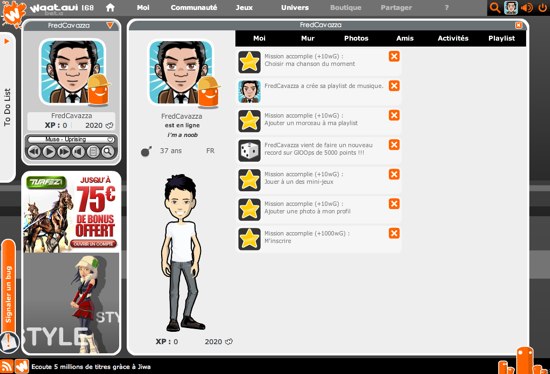Click the wG coins icon beside 2020 in side panel
This screenshot has height=374, width=550.
109,126
